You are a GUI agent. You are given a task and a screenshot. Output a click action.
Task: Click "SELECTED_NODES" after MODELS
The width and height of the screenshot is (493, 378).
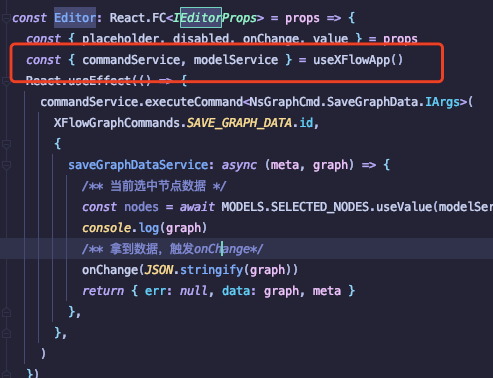[320, 207]
